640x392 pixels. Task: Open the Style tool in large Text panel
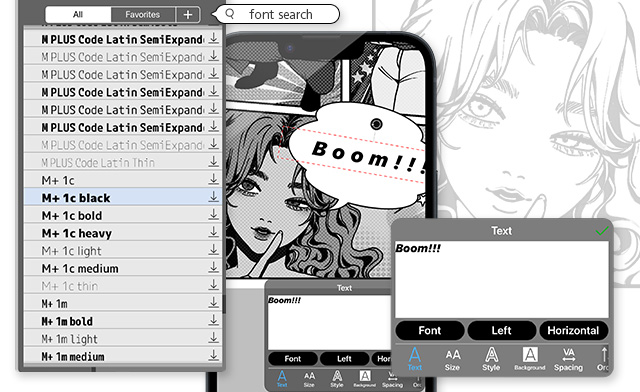(491, 360)
